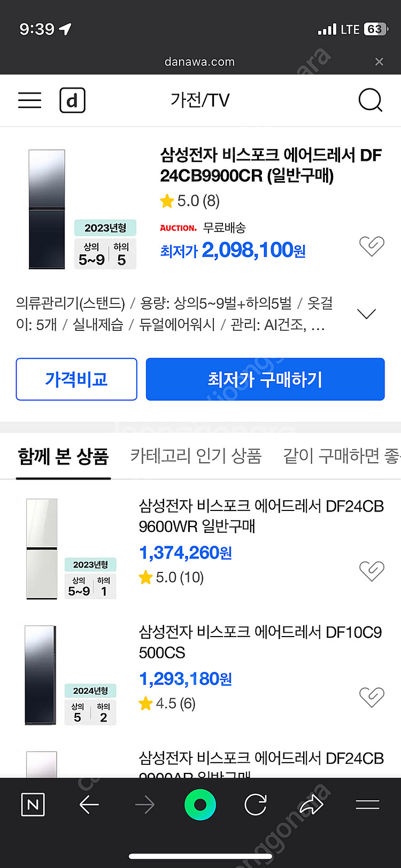The height and width of the screenshot is (868, 401).
Task: Expand product spec details chevron
Action: (x=367, y=314)
